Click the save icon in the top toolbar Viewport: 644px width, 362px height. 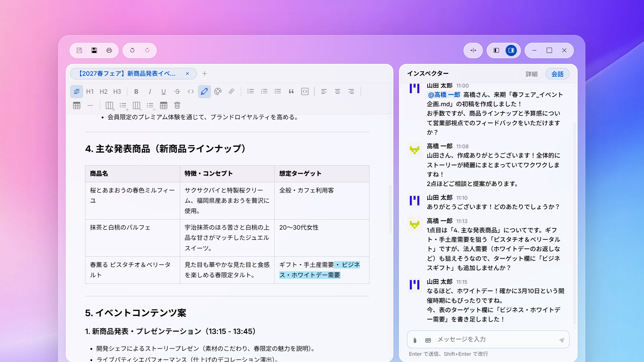coord(79,50)
